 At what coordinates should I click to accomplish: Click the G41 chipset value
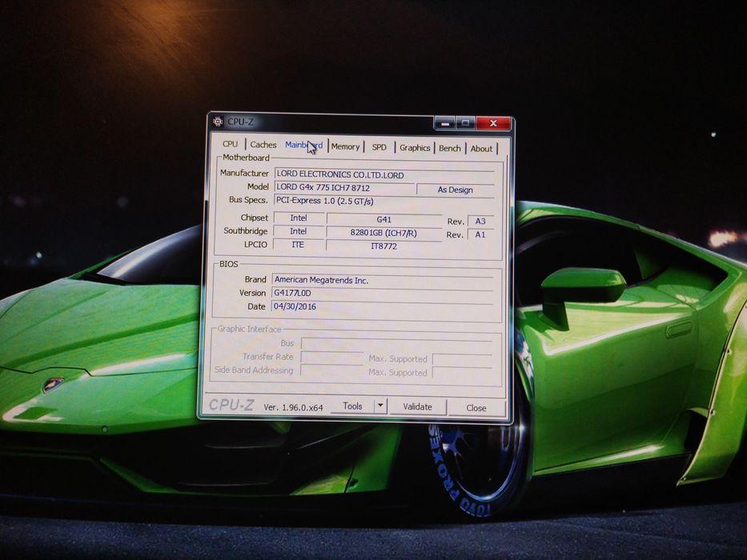pos(384,219)
